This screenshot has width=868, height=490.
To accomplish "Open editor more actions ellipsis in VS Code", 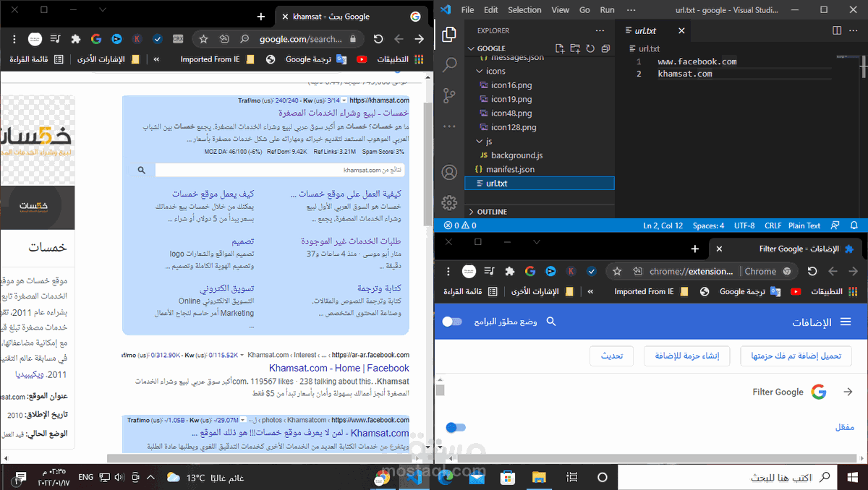I will [x=854, y=31].
